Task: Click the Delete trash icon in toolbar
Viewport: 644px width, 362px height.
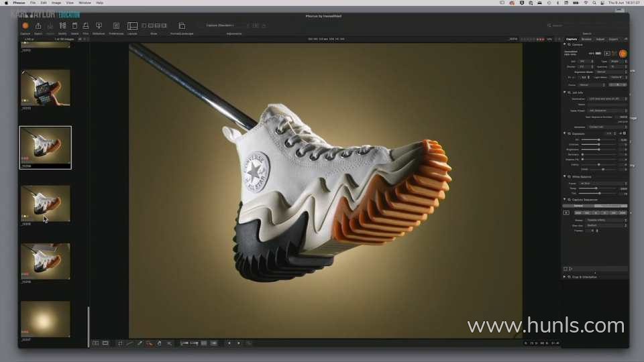Action: pos(74,26)
